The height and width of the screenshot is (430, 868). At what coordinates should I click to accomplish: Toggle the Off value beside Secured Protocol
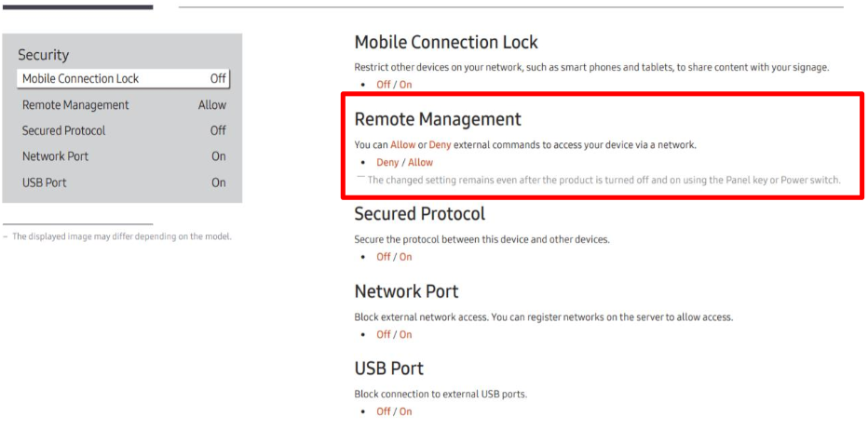point(218,130)
